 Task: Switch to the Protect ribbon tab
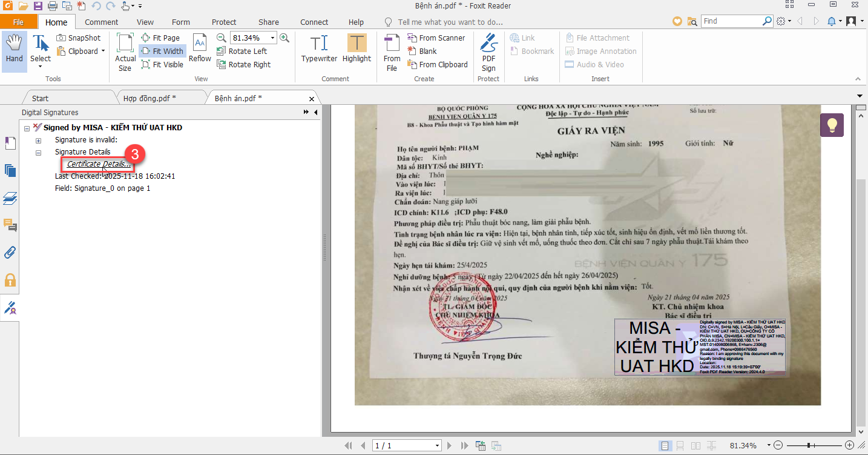(224, 22)
